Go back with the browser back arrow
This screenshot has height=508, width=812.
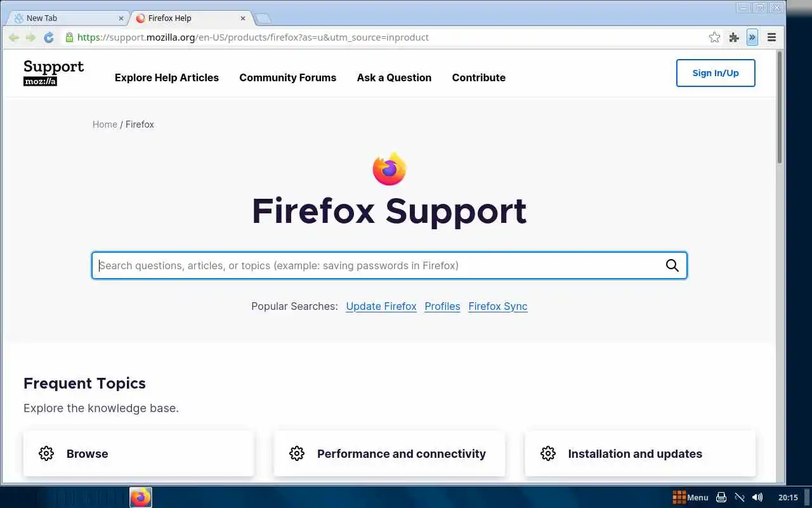[x=13, y=37]
